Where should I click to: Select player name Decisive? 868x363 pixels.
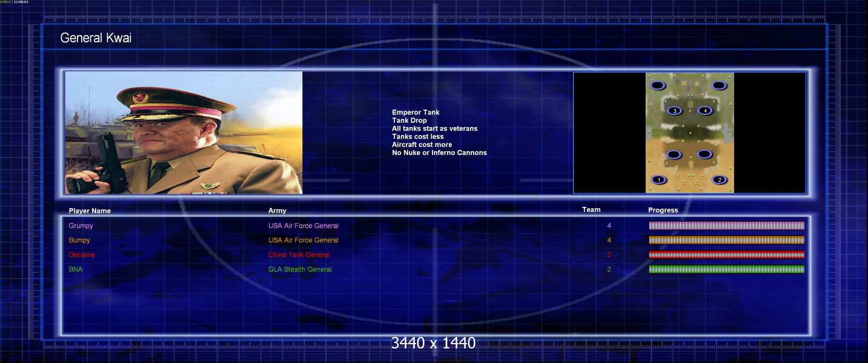point(82,255)
